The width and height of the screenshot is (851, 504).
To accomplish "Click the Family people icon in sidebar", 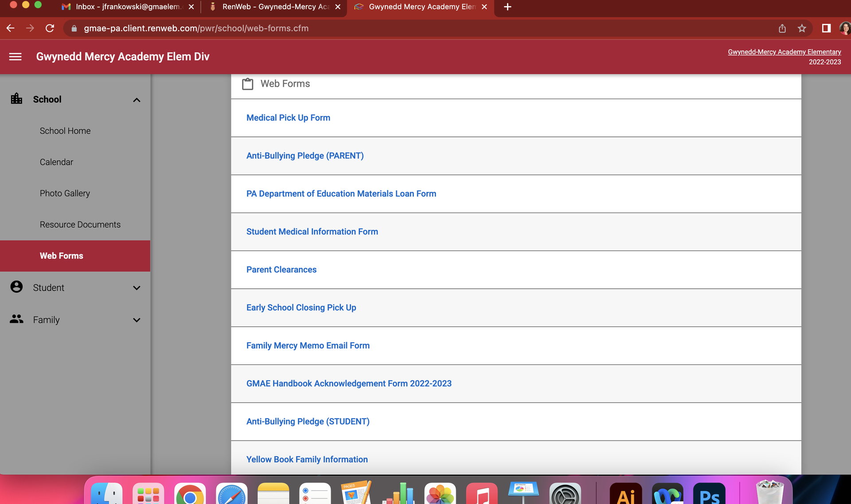I will tap(16, 319).
